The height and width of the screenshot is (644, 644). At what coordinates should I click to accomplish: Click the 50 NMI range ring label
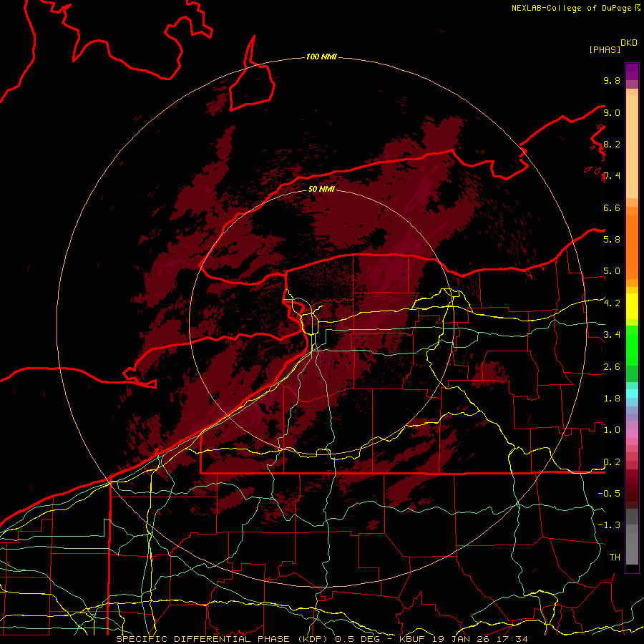(321, 189)
